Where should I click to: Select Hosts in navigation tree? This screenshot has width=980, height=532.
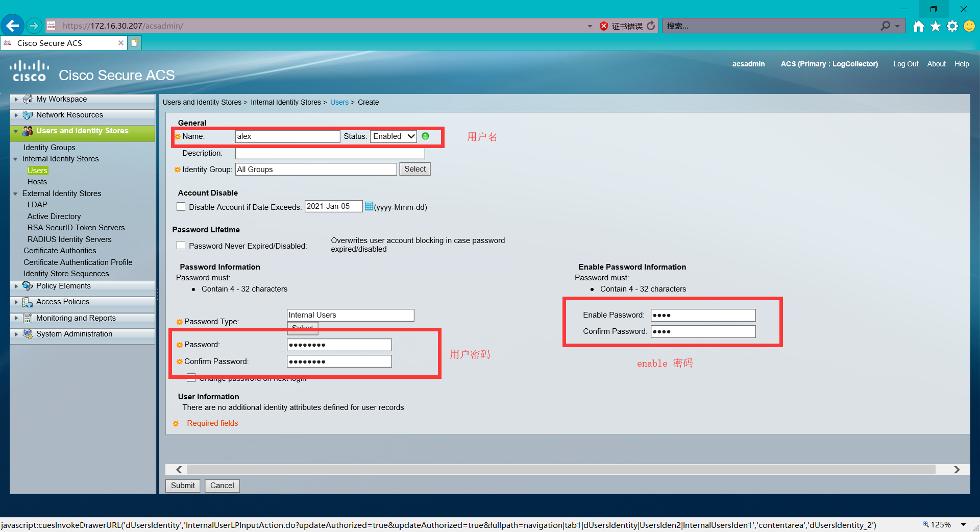(37, 182)
